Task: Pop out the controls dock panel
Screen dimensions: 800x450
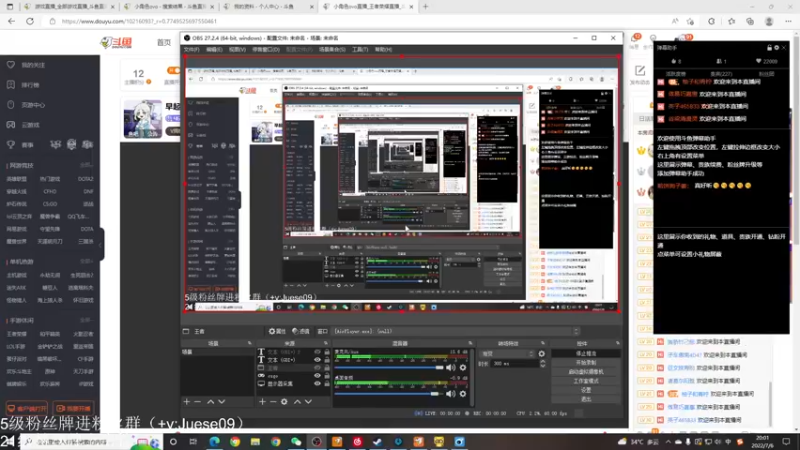Action: tap(618, 343)
